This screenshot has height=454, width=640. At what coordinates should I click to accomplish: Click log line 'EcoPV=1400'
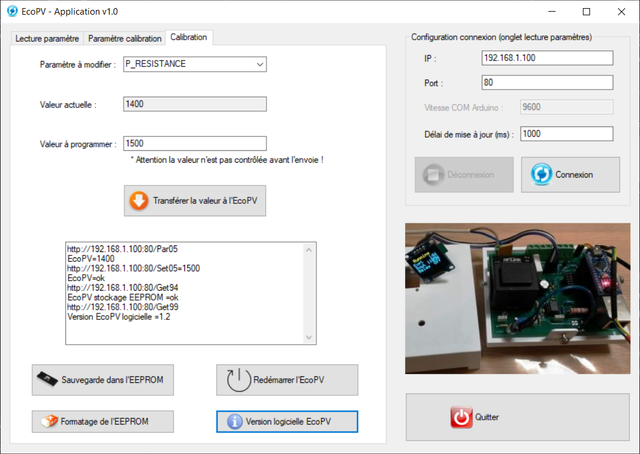pos(91,259)
